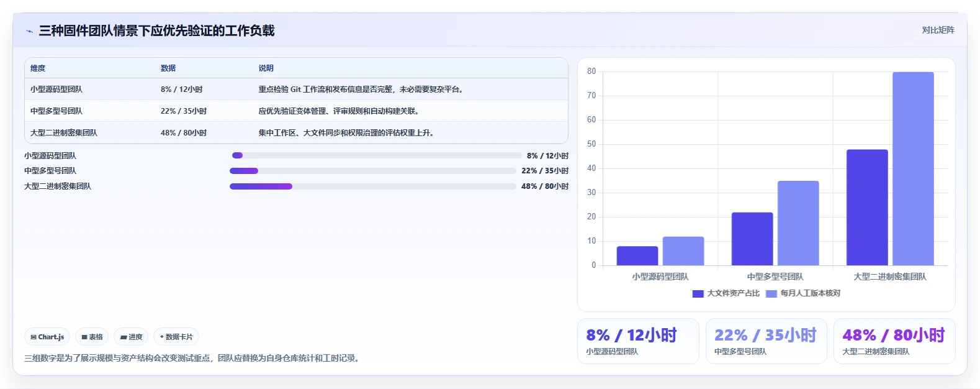Click the 数据 column header

pyautogui.click(x=168, y=68)
